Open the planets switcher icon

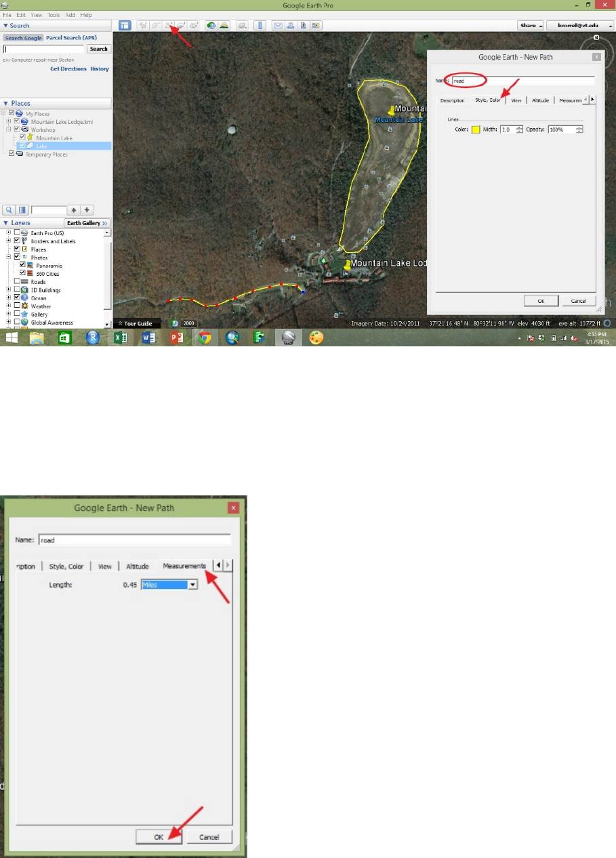tap(241, 25)
